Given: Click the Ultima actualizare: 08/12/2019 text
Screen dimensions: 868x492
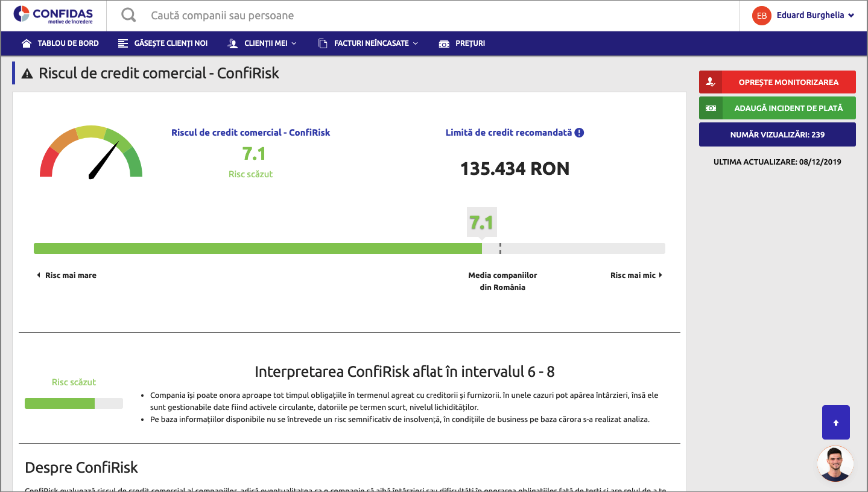Looking at the screenshot, I should [777, 162].
